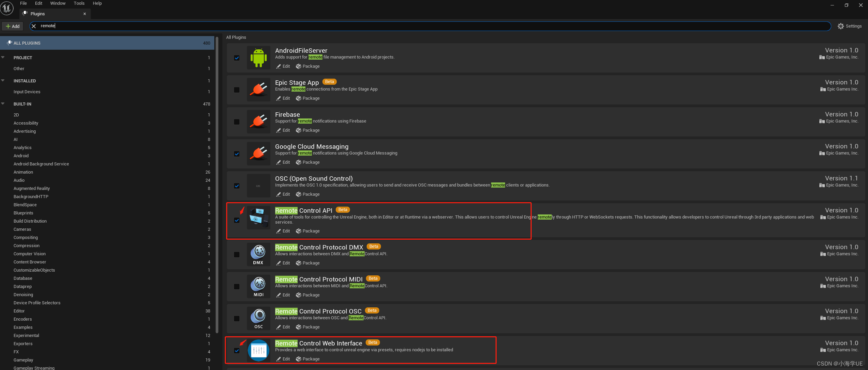This screenshot has height=370, width=868.
Task: Click Edit under Remote Control Protocol OSC
Action: click(283, 327)
